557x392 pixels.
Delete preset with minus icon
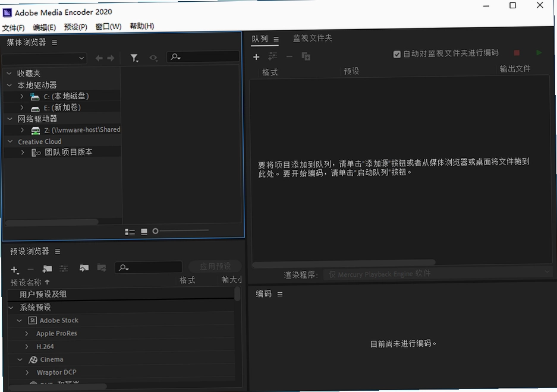30,270
